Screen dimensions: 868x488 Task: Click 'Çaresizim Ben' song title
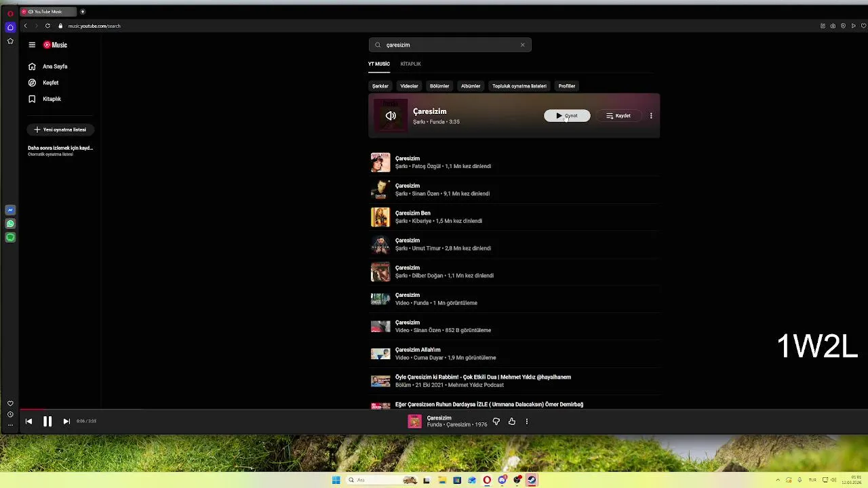coord(412,213)
